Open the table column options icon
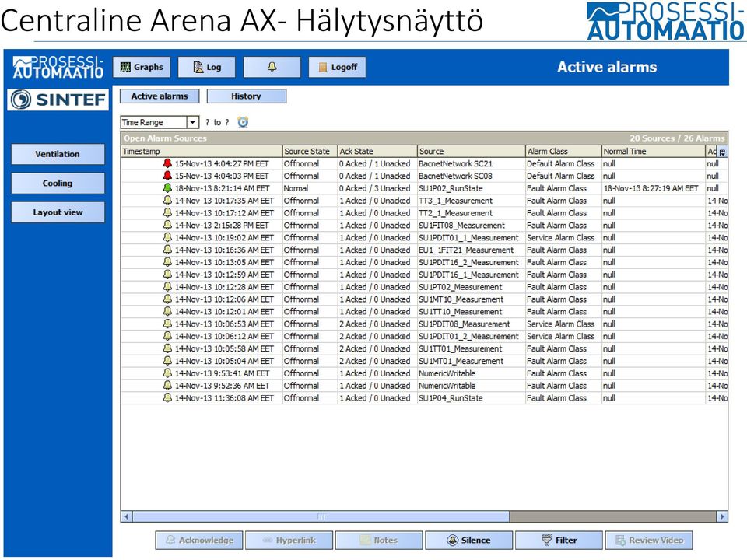Image resolution: width=747 pixels, height=560 pixels. (722, 152)
